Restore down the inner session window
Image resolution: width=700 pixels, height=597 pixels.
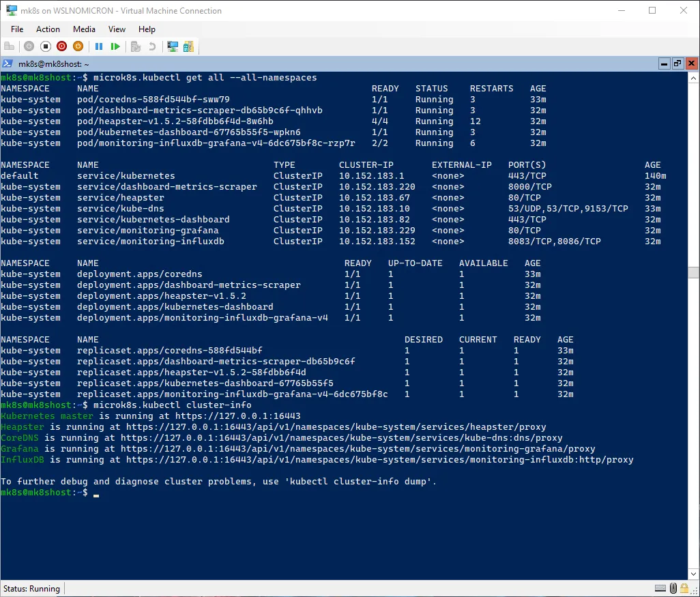(x=677, y=63)
